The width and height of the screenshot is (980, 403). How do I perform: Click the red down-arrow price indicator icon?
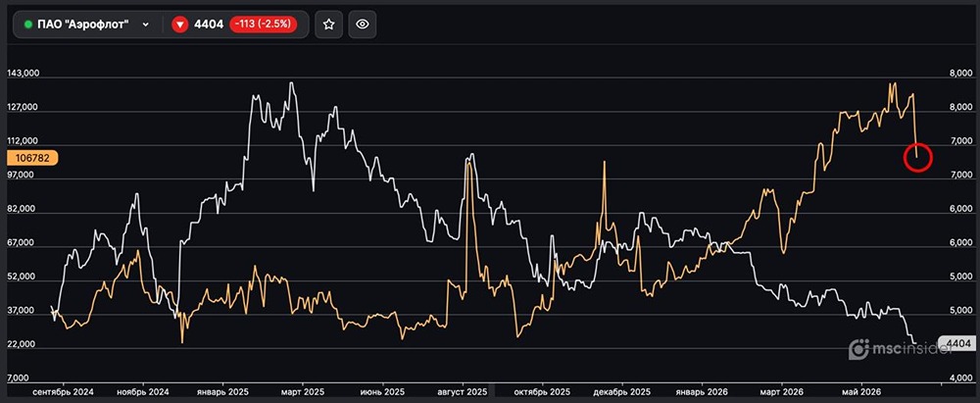(180, 25)
